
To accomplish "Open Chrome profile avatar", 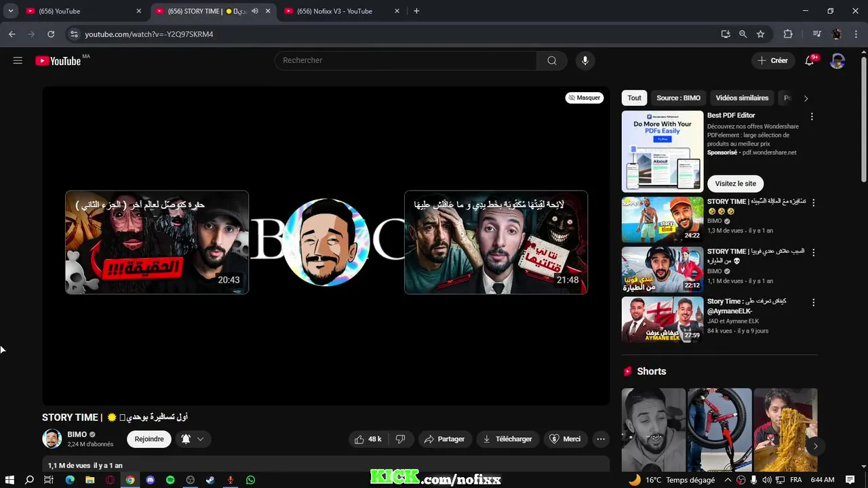I will [837, 34].
